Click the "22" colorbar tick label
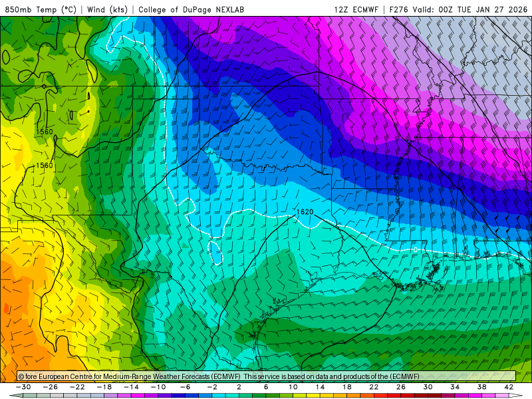532x399 pixels. (374, 387)
